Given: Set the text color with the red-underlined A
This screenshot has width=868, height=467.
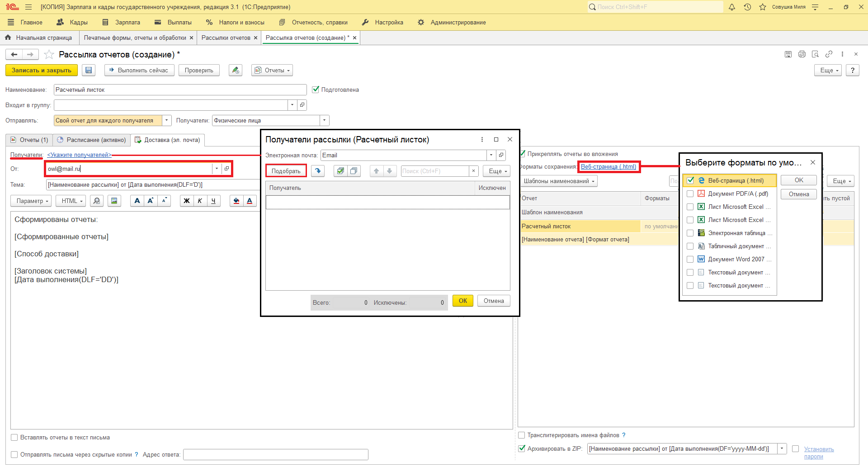Looking at the screenshot, I should (250, 201).
